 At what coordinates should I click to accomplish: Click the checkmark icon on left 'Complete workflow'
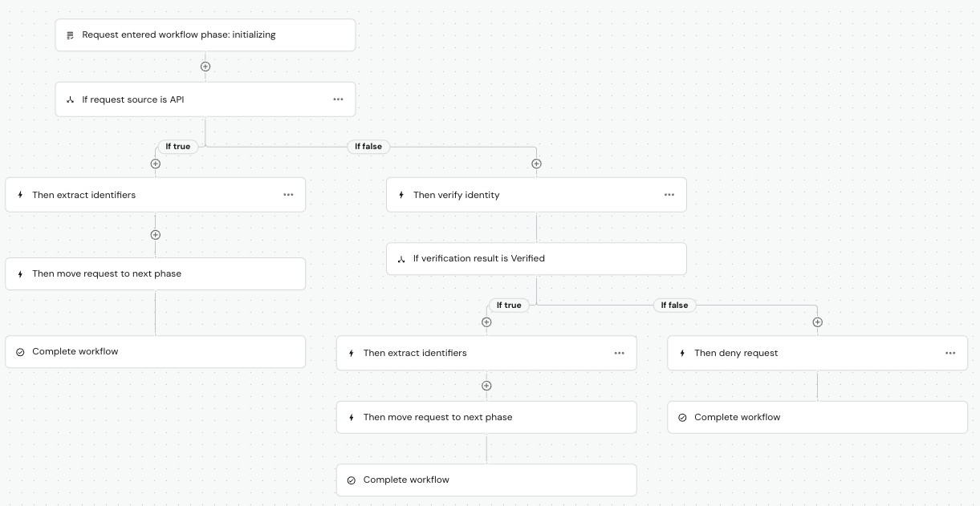click(20, 351)
